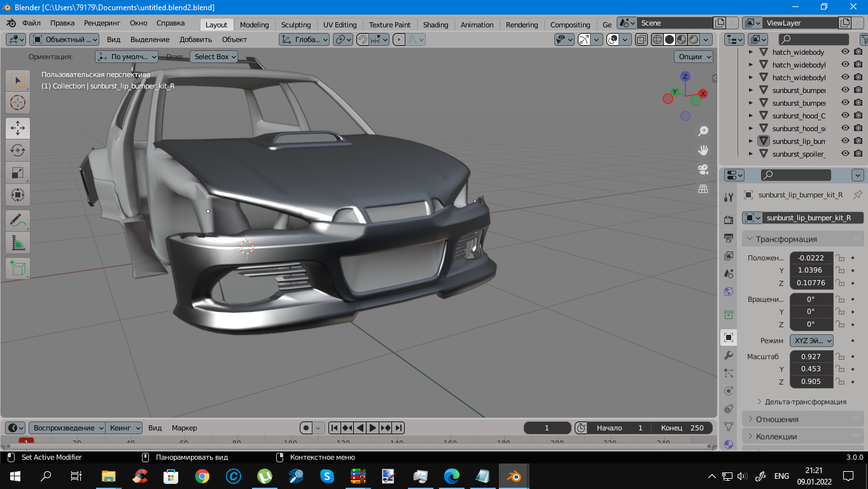Toggle camera view in viewport
Image resolution: width=868 pixels, height=489 pixels.
[703, 169]
